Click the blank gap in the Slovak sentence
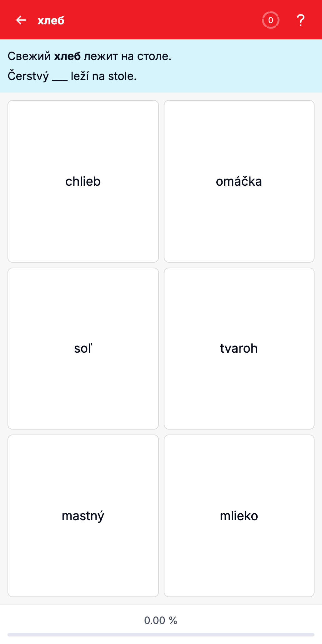322x644 pixels. click(60, 77)
